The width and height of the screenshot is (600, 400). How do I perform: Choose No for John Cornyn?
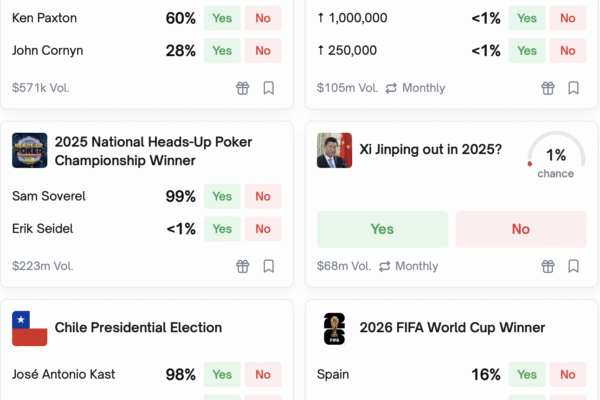pos(263,50)
